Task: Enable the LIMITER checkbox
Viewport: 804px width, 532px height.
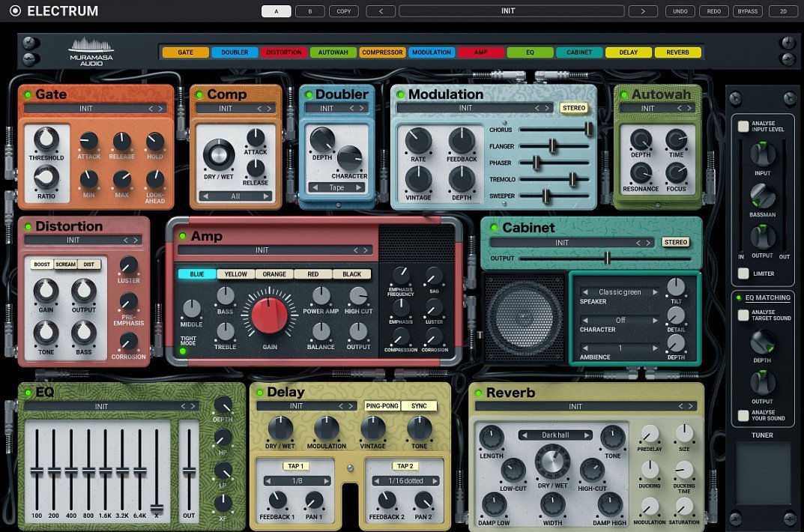Action: (x=743, y=274)
